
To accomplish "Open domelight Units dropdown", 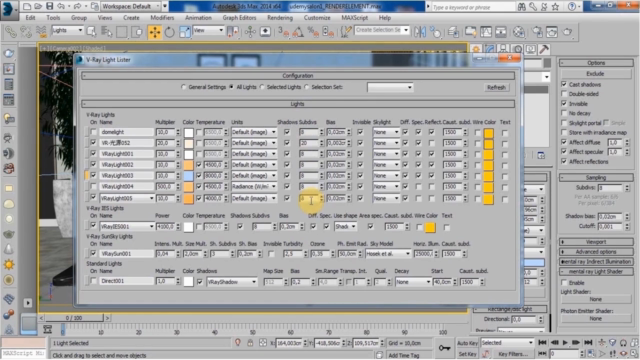I will click(x=254, y=132).
